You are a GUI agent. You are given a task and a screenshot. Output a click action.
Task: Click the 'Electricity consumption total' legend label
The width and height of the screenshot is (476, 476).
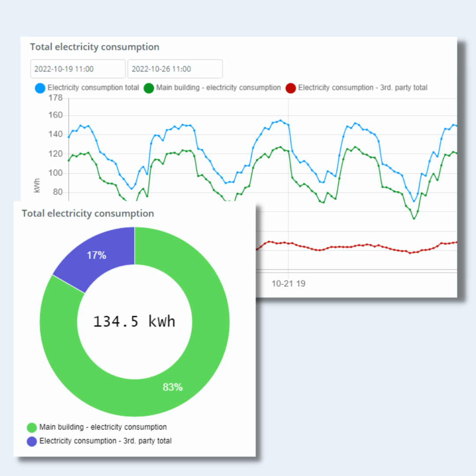93,88
